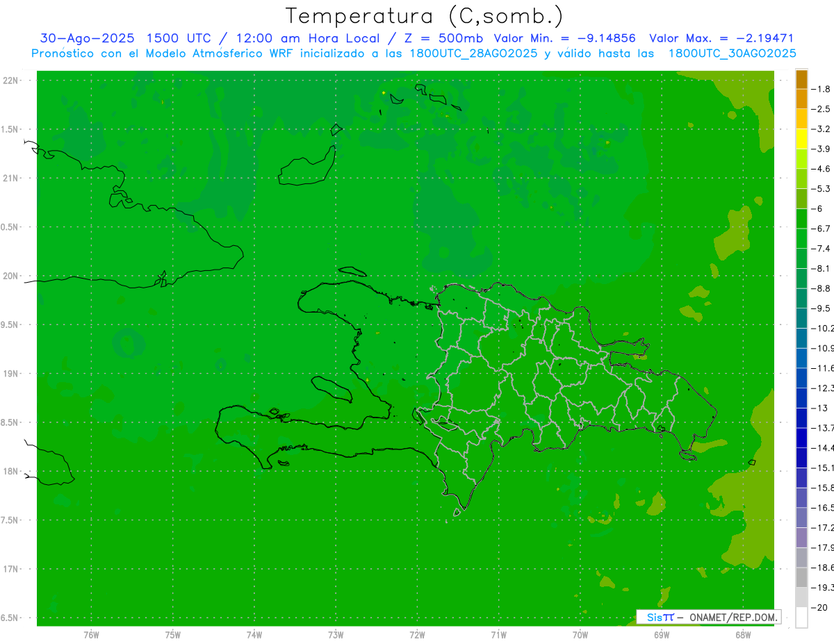Click the 76W longitude axis label
834x644 pixels.
coord(91,635)
